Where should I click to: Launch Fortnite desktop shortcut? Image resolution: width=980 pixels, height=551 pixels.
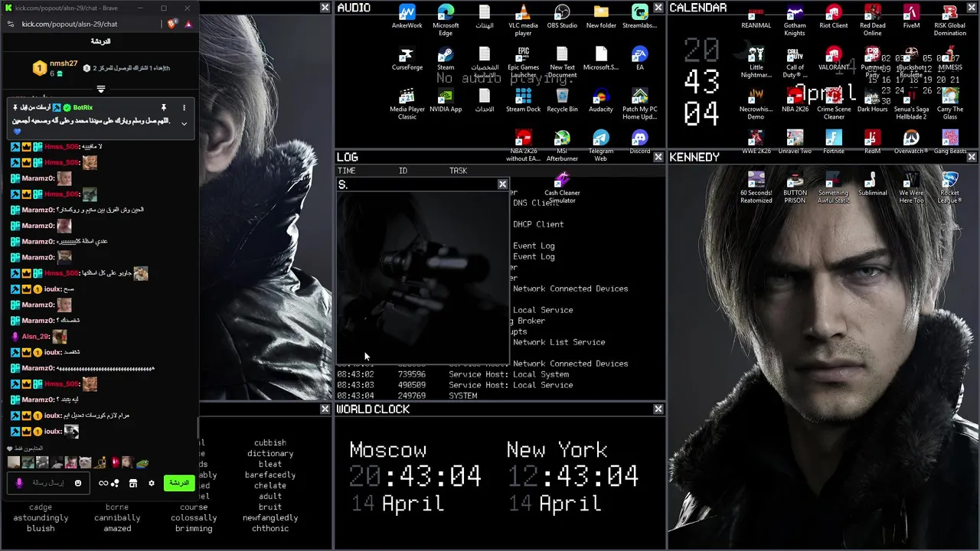tap(834, 142)
